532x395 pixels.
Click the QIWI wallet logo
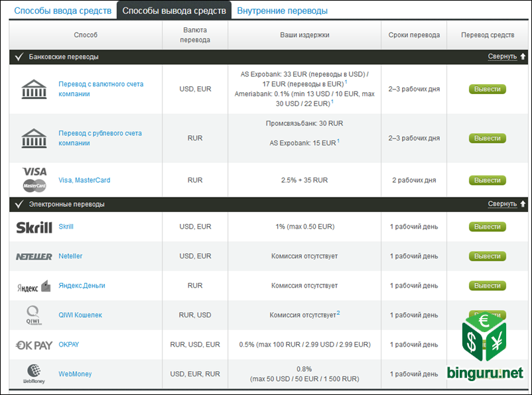click(34, 315)
